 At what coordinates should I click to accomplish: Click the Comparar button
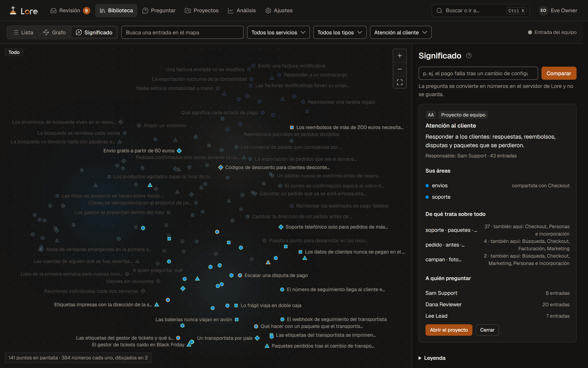tap(559, 73)
